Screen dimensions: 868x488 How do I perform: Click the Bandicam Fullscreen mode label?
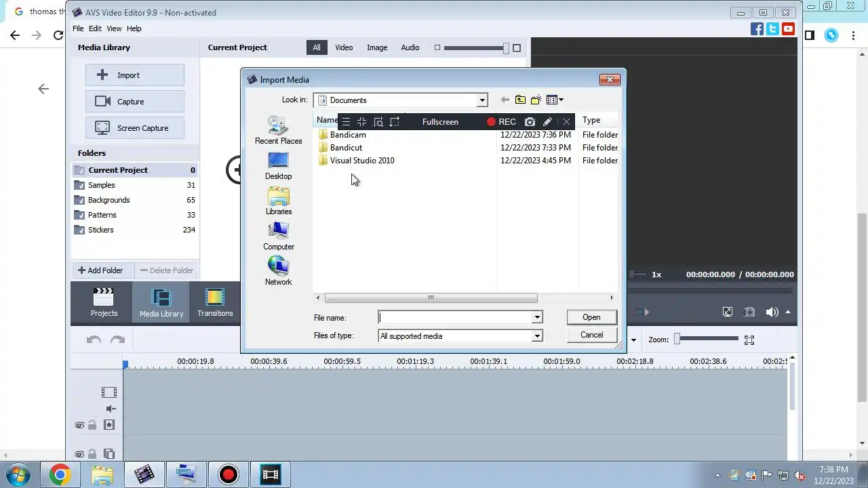(440, 122)
